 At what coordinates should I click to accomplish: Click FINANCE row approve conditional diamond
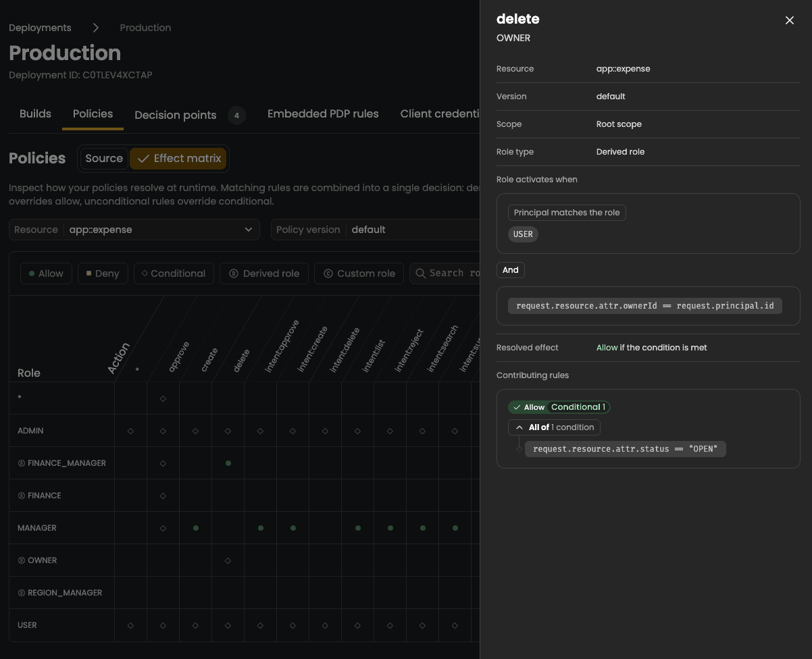coord(163,496)
